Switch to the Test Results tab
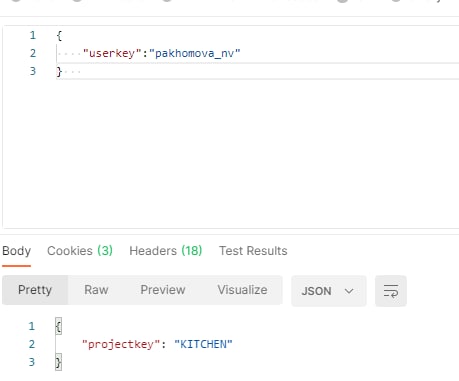Image resolution: width=459 pixels, height=381 pixels. click(x=253, y=251)
